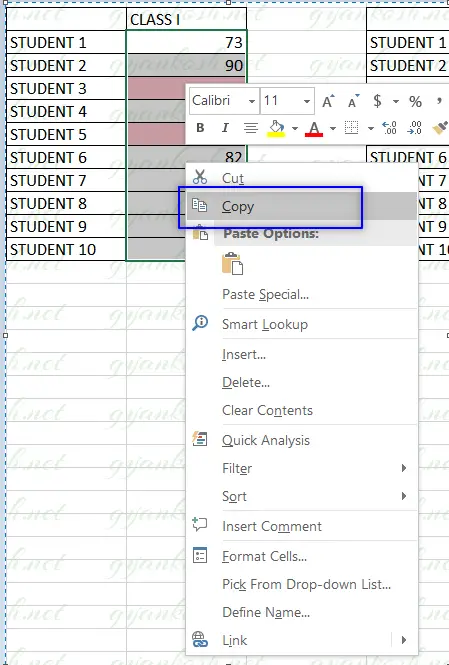This screenshot has width=449, height=665.
Task: Click the Increase Decimal icon
Action: [389, 128]
